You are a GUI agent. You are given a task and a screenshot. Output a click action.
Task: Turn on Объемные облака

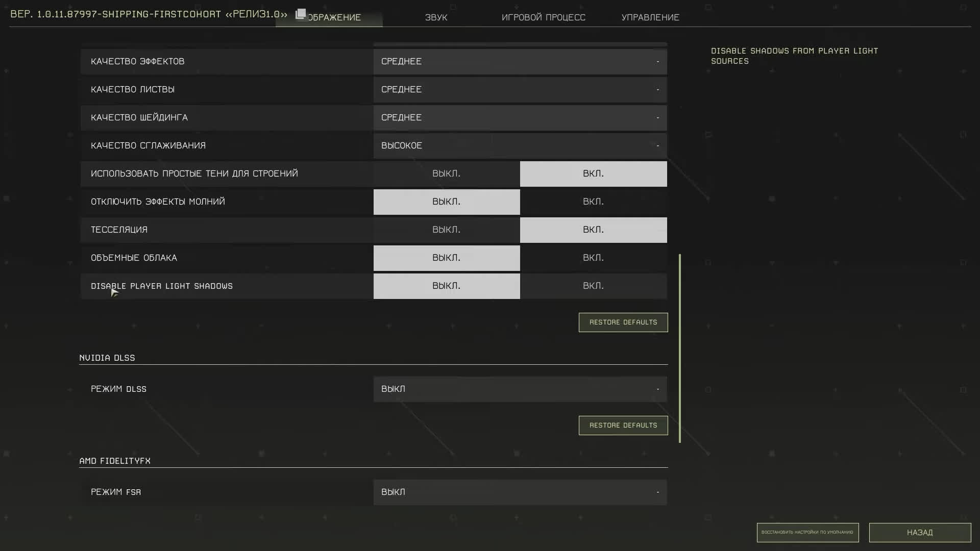click(x=593, y=258)
